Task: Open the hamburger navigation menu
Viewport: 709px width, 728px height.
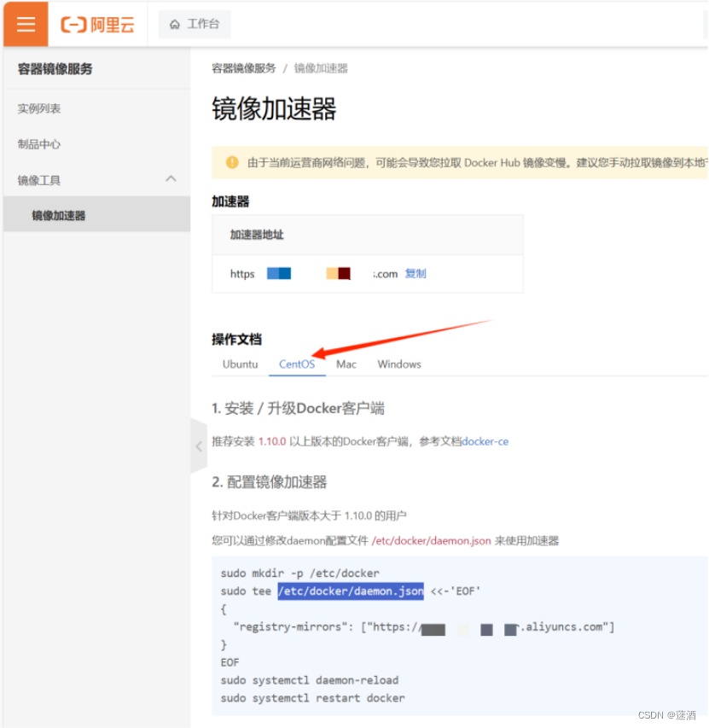Action: point(24,24)
